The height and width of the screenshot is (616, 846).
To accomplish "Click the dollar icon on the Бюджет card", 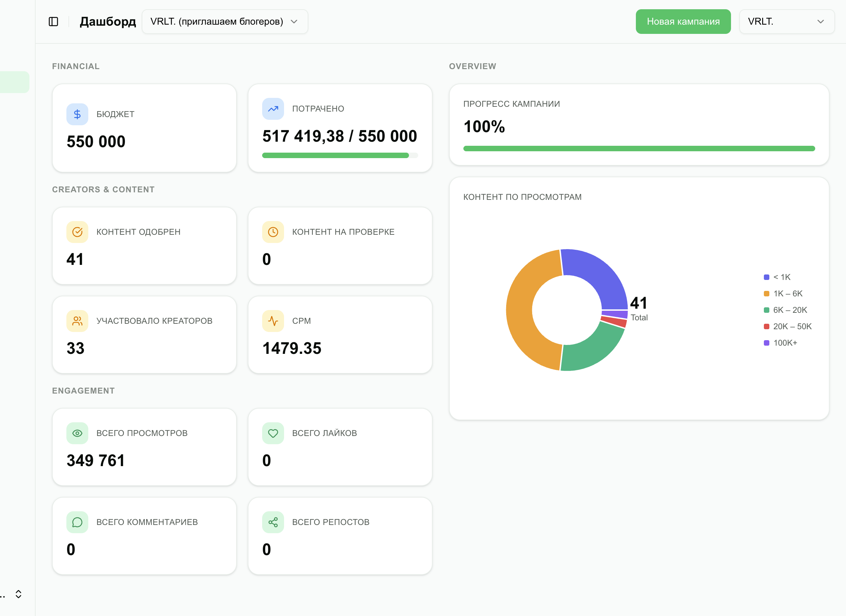I will pyautogui.click(x=77, y=114).
